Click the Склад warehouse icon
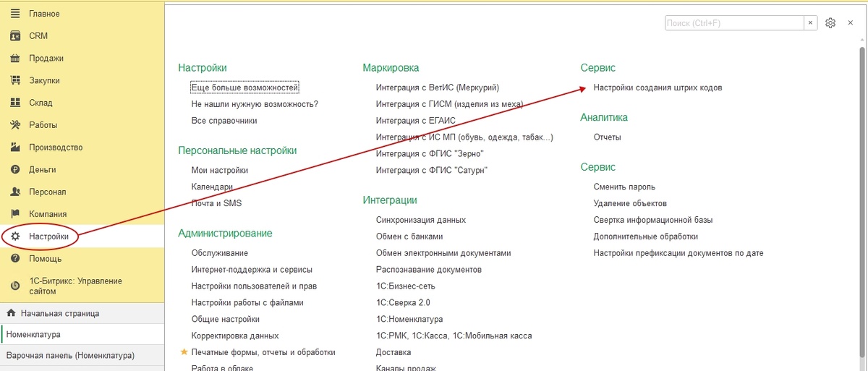The image size is (868, 371). [15, 103]
